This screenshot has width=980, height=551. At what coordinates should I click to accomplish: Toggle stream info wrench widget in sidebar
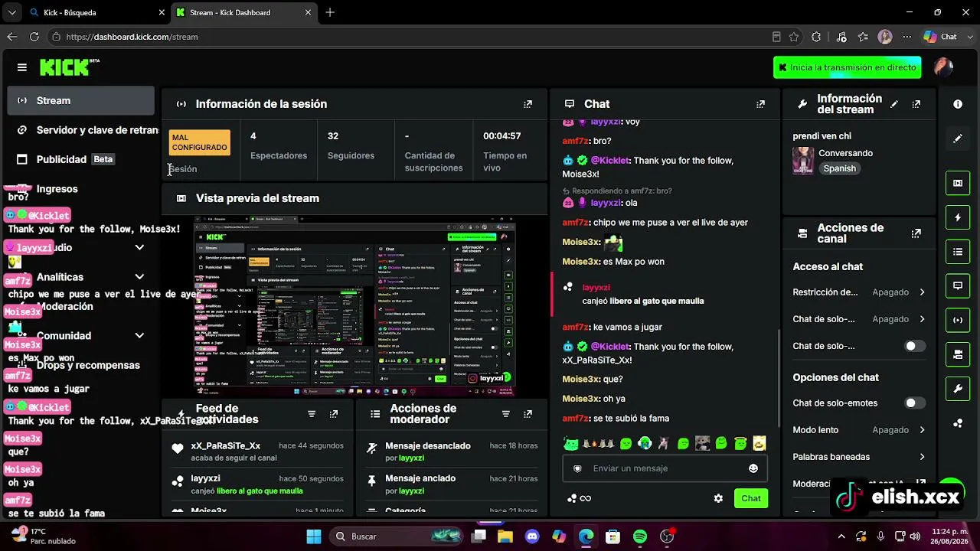(x=958, y=389)
